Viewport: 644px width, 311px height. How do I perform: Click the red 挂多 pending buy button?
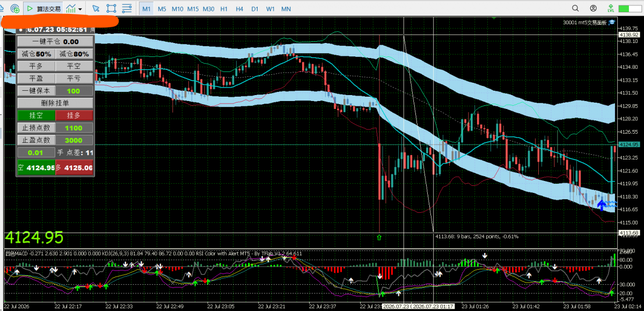[74, 115]
